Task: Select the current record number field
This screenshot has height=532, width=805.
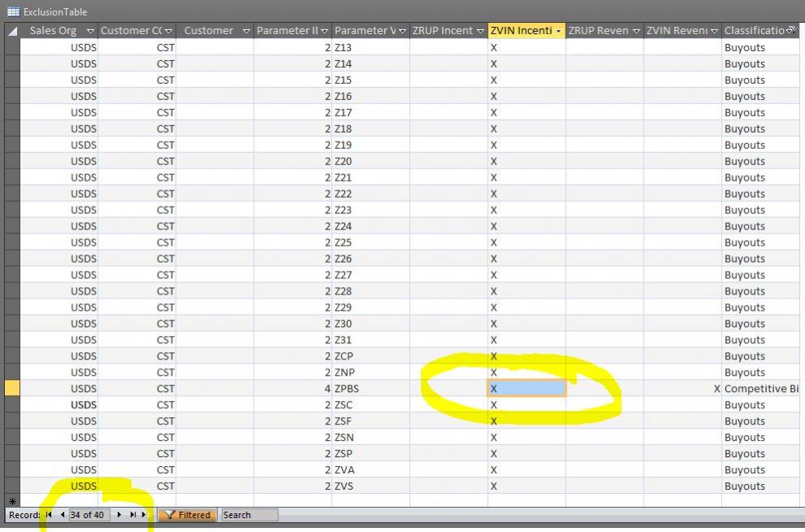Action: 89,515
